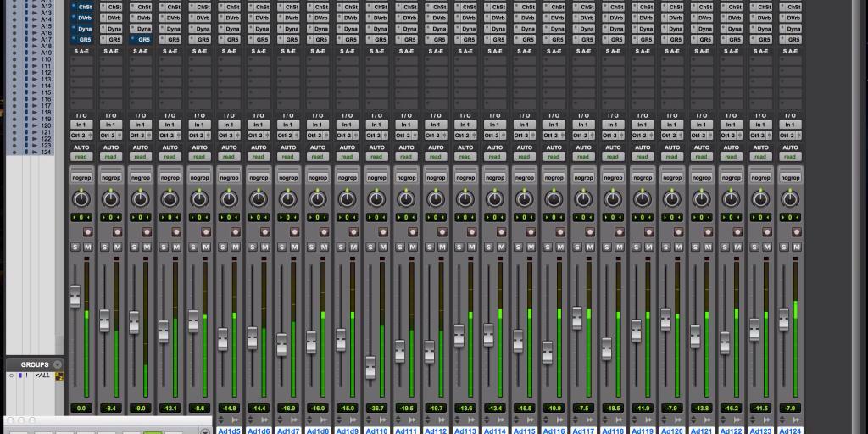This screenshot has width=868, height=434.
Task: Arm record button on track Ad110
Action: tap(383, 232)
